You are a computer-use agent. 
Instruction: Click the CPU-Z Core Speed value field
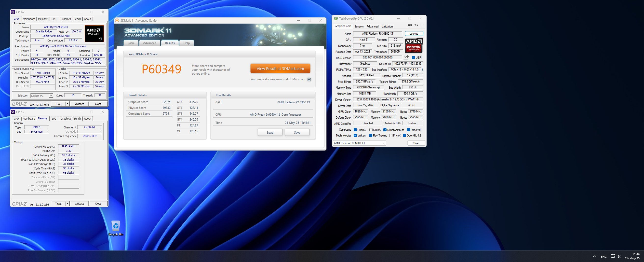click(x=42, y=73)
